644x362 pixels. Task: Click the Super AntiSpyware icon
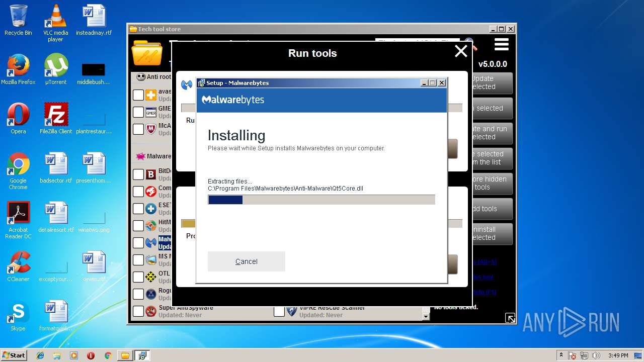pyautogui.click(x=151, y=311)
